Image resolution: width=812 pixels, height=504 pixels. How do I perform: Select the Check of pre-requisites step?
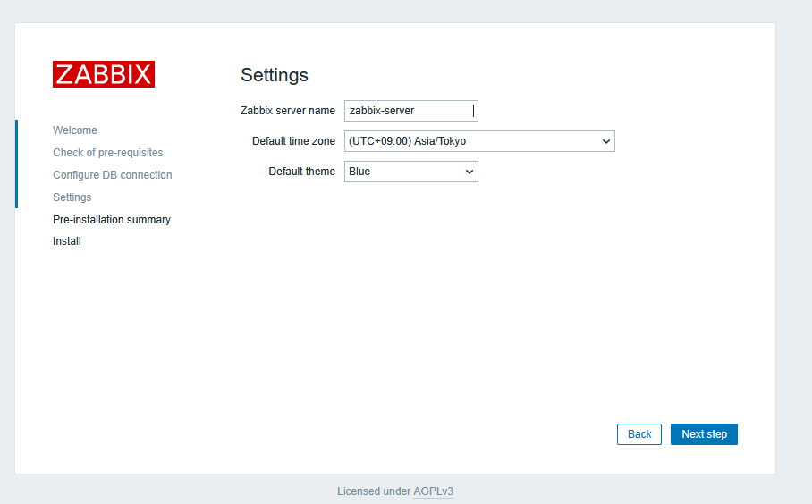(x=107, y=153)
